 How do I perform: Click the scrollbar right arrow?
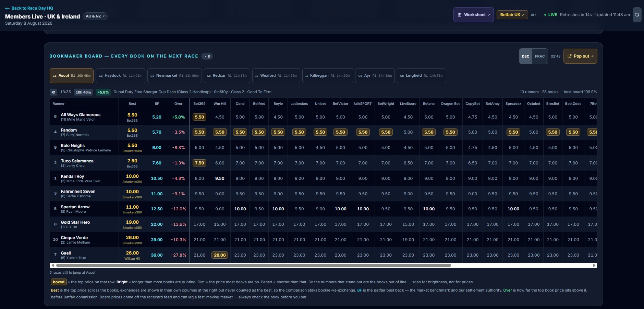tap(594, 265)
